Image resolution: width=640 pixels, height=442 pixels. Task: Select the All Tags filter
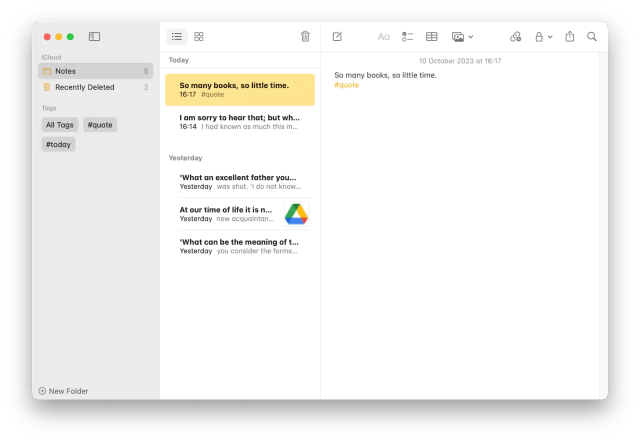pos(60,125)
